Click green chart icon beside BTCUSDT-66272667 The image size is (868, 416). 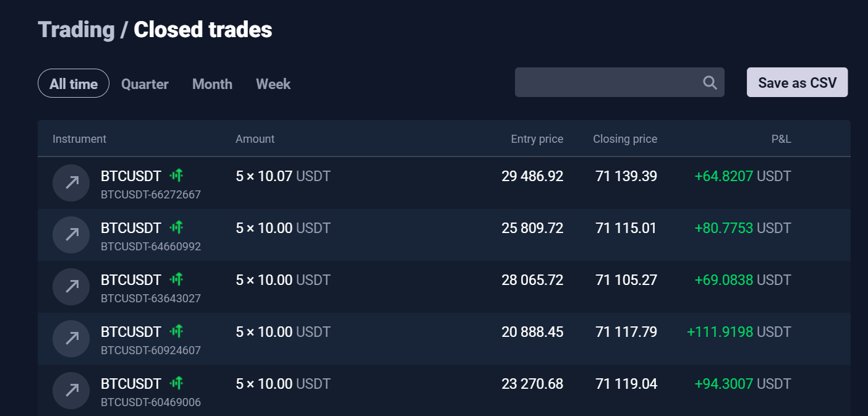tap(177, 176)
